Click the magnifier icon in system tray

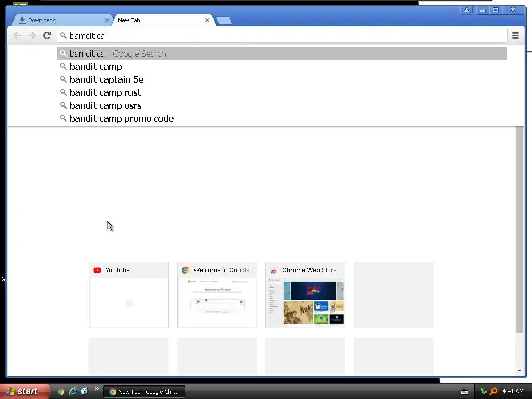(494, 391)
